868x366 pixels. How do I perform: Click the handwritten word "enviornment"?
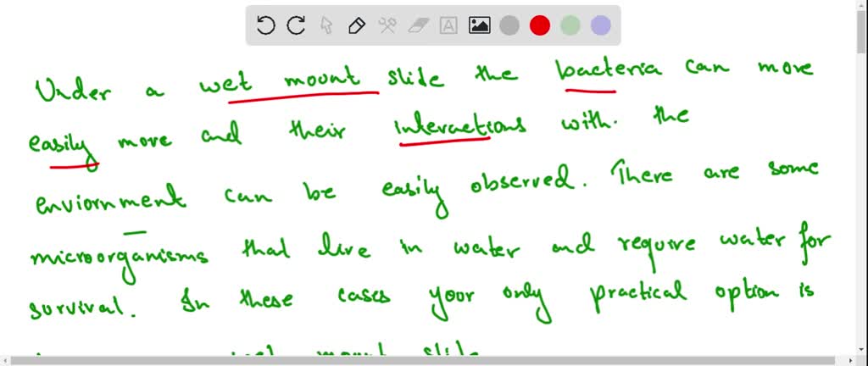point(110,199)
